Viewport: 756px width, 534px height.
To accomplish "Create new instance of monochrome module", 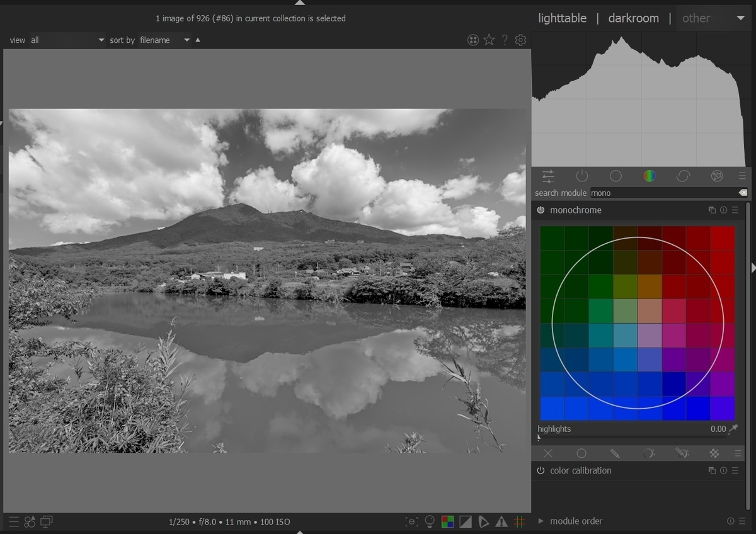I will pos(712,210).
